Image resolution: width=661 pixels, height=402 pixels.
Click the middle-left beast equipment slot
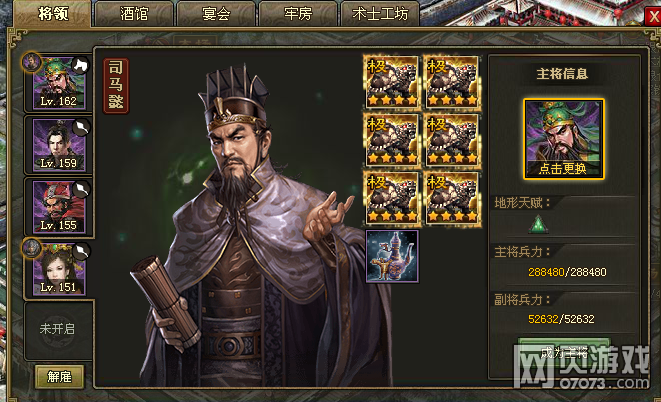click(392, 140)
